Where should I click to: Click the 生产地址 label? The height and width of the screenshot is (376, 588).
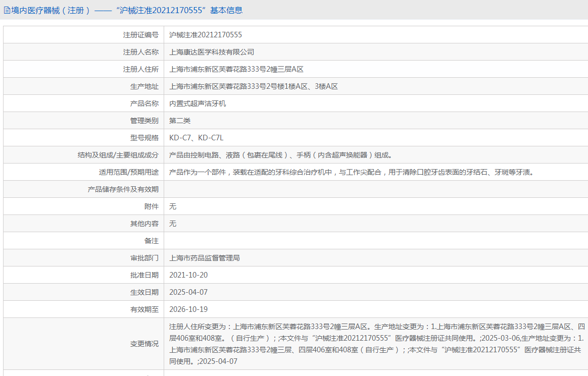(x=144, y=86)
